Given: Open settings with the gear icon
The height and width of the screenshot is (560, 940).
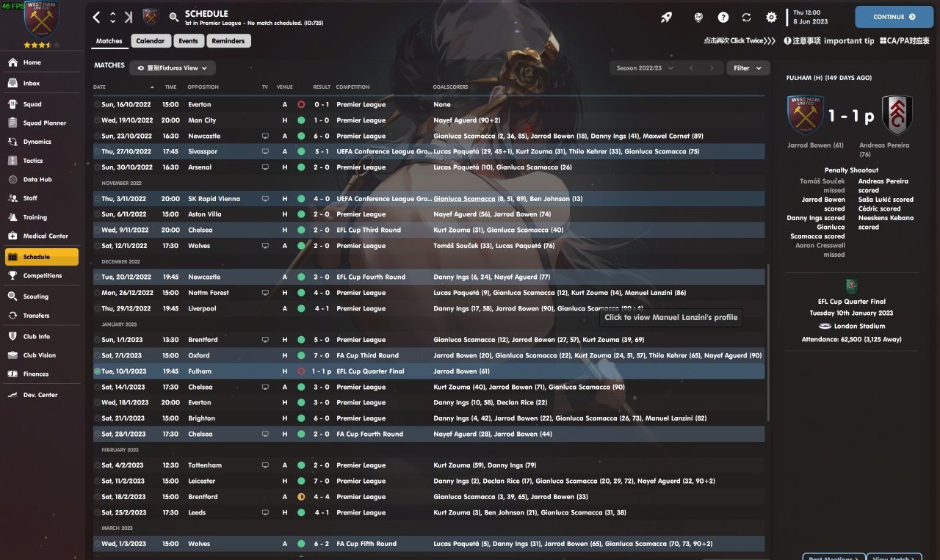Looking at the screenshot, I should coord(771,17).
